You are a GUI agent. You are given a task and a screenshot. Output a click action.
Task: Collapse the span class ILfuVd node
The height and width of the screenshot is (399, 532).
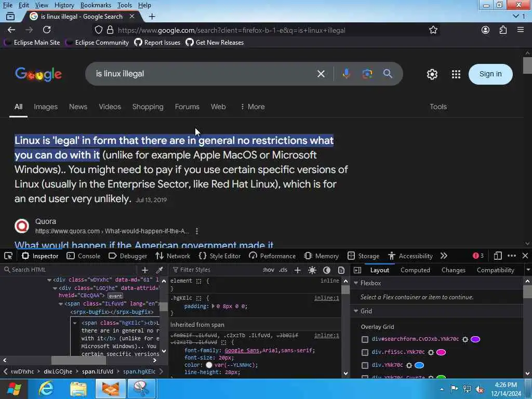61,304
